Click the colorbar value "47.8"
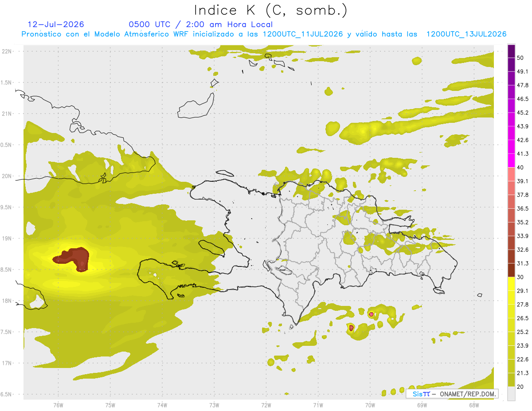 click(x=523, y=85)
